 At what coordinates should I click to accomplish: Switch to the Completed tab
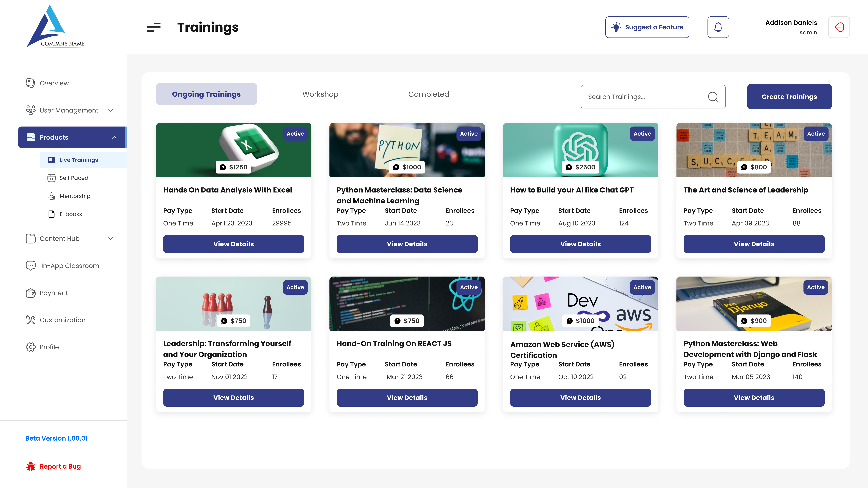428,94
